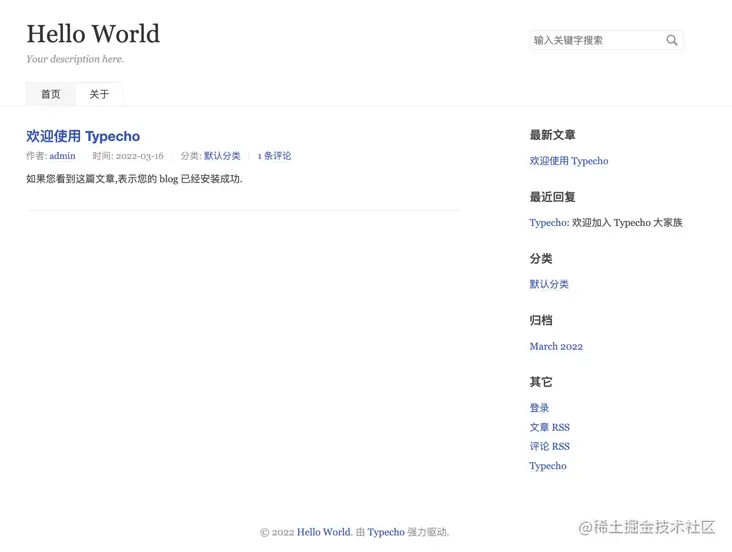Open 欢迎使用 Typecho under 最新文章
The image size is (732, 552).
coord(569,161)
